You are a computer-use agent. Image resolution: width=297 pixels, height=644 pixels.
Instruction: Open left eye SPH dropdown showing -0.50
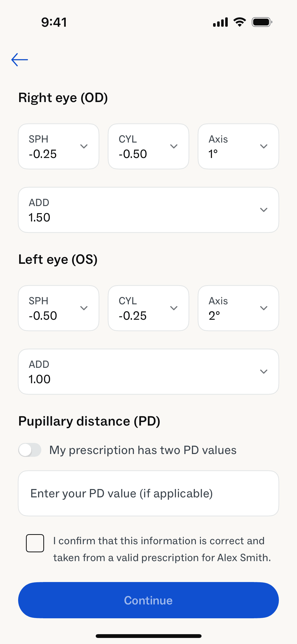pyautogui.click(x=58, y=308)
